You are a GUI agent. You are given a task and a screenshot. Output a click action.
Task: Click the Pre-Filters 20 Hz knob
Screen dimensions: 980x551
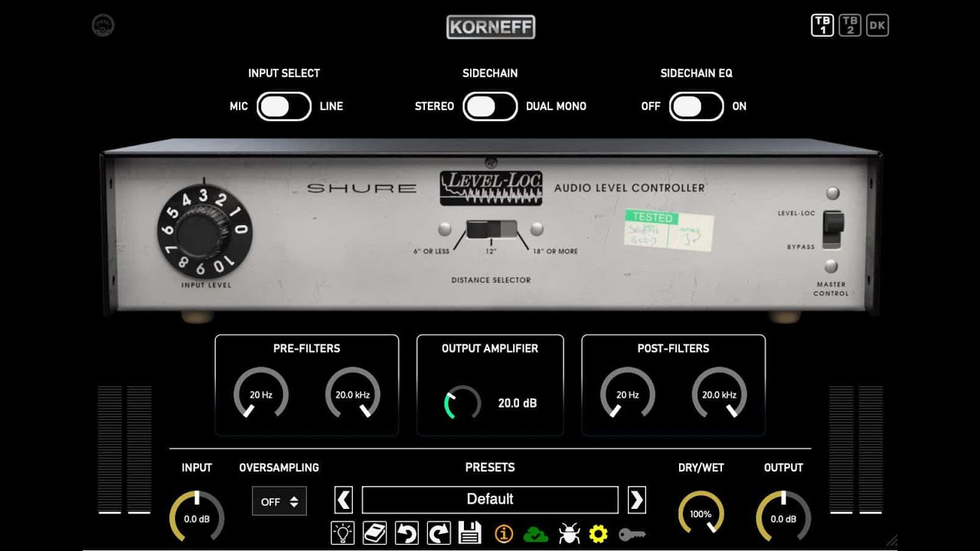point(261,394)
